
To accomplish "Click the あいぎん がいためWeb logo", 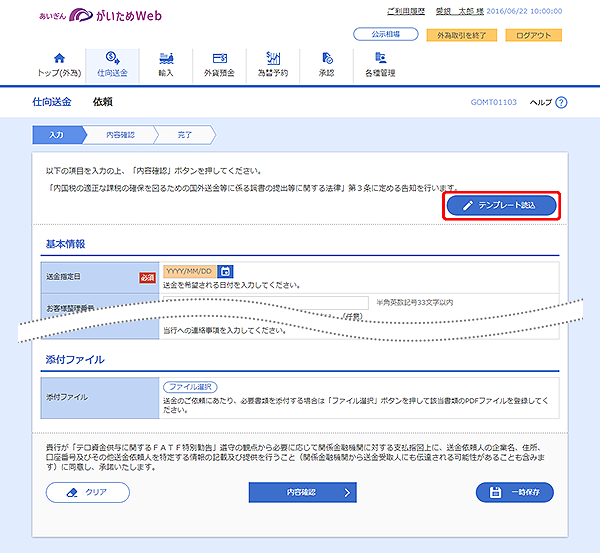I will (101, 16).
